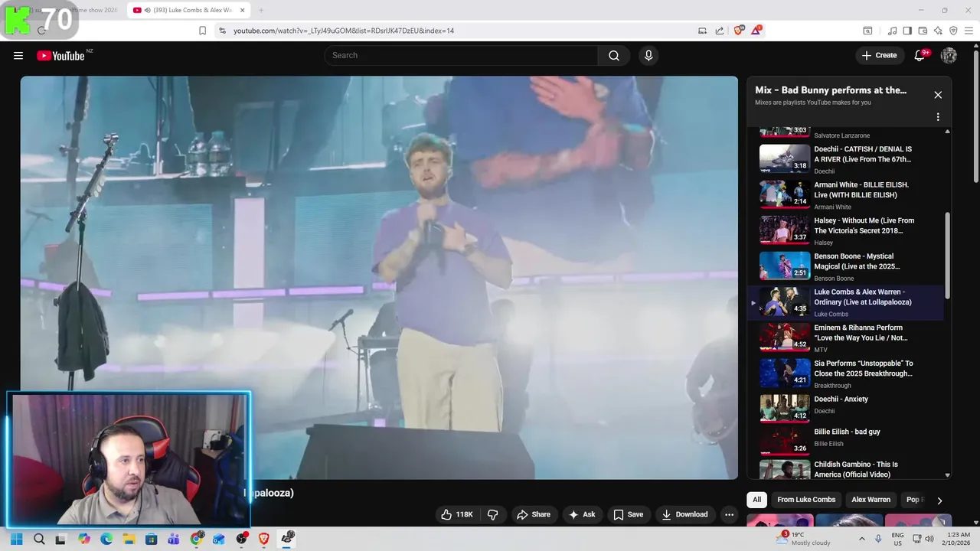Dislike the video with thumbs down
Image resolution: width=980 pixels, height=551 pixels.
click(493, 514)
